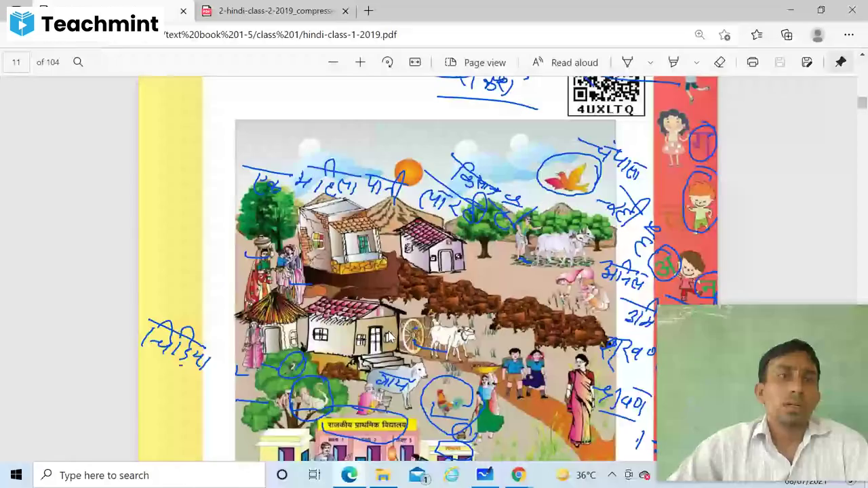Switch to the 2-hindi-class-2-2019 tab
The height and width of the screenshot is (488, 868).
pyautogui.click(x=275, y=11)
